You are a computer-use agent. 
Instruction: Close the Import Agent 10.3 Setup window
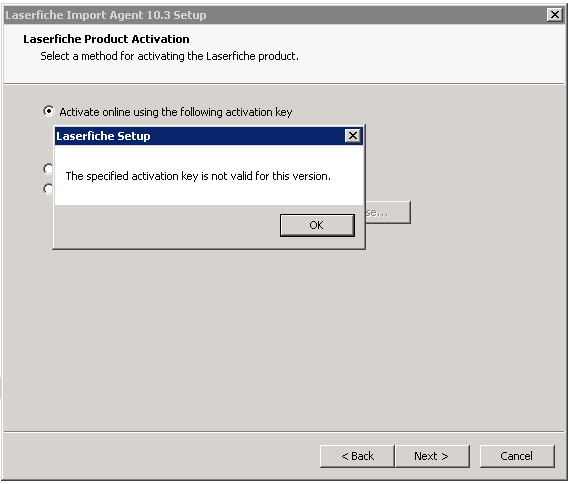click(x=555, y=15)
